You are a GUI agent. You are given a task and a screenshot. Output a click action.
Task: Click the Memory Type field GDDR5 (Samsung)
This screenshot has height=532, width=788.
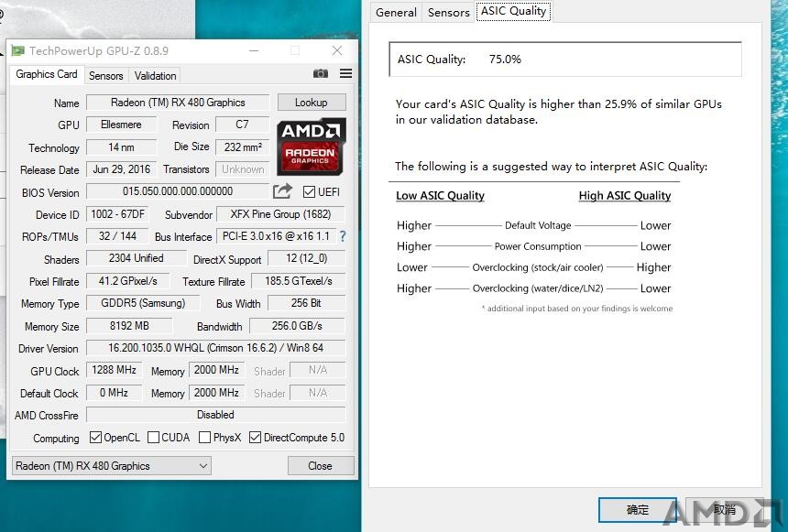point(143,303)
